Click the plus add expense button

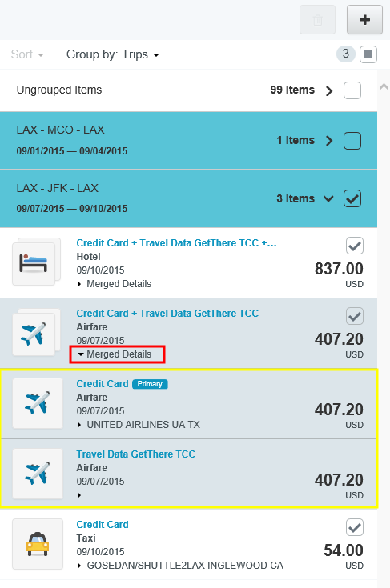(364, 19)
